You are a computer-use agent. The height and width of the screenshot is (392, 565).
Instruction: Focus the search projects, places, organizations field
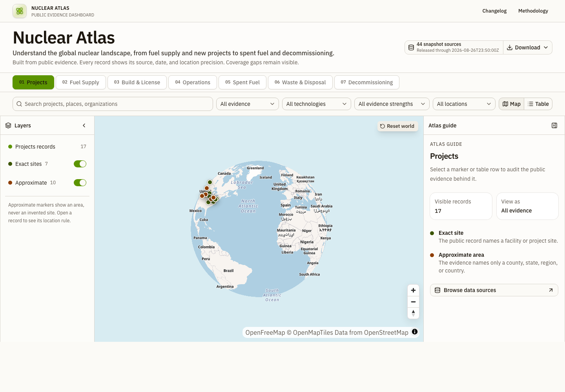[113, 104]
